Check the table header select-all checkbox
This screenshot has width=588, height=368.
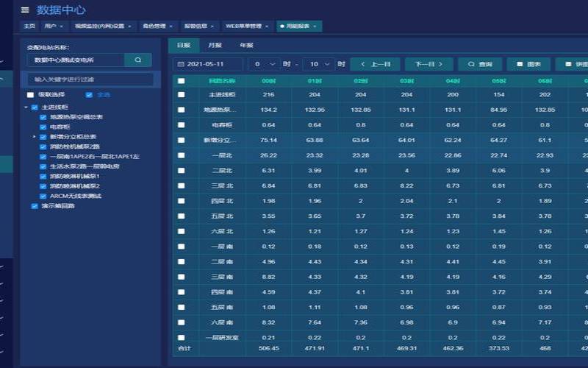[x=182, y=81]
